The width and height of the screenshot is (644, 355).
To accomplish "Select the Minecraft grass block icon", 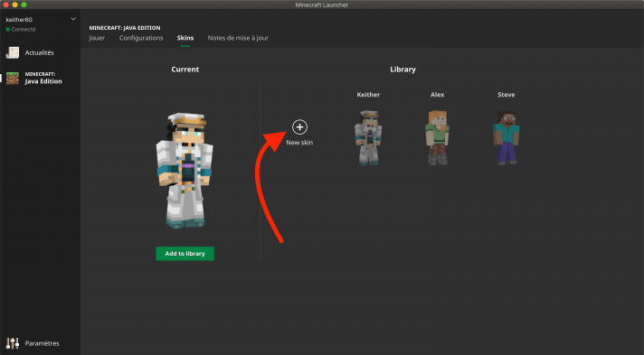I will click(x=13, y=78).
